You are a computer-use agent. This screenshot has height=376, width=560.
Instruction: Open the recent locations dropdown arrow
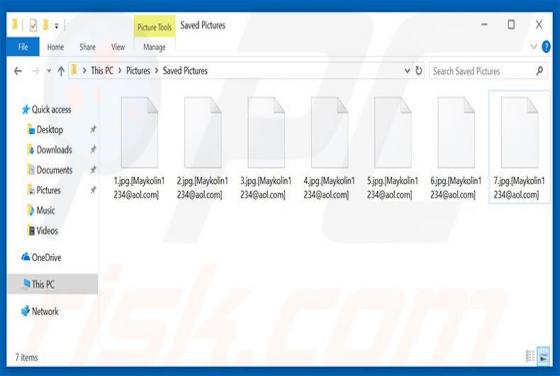tap(49, 71)
